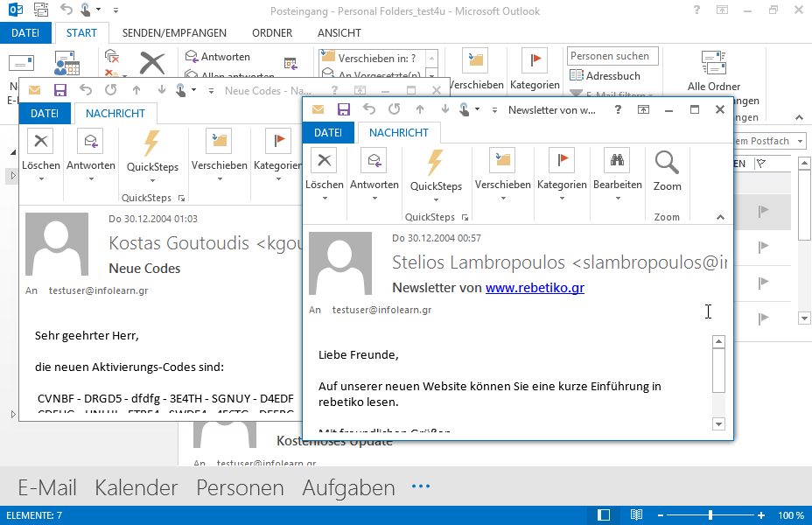This screenshot has width=812, height=525.
Task: Click Verschieben folder icon in Newsletter window
Action: tap(502, 160)
